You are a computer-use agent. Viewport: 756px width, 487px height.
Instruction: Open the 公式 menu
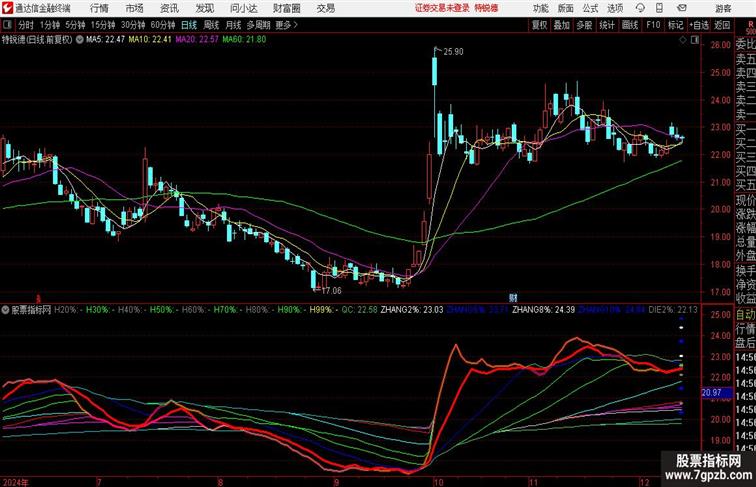[590, 8]
